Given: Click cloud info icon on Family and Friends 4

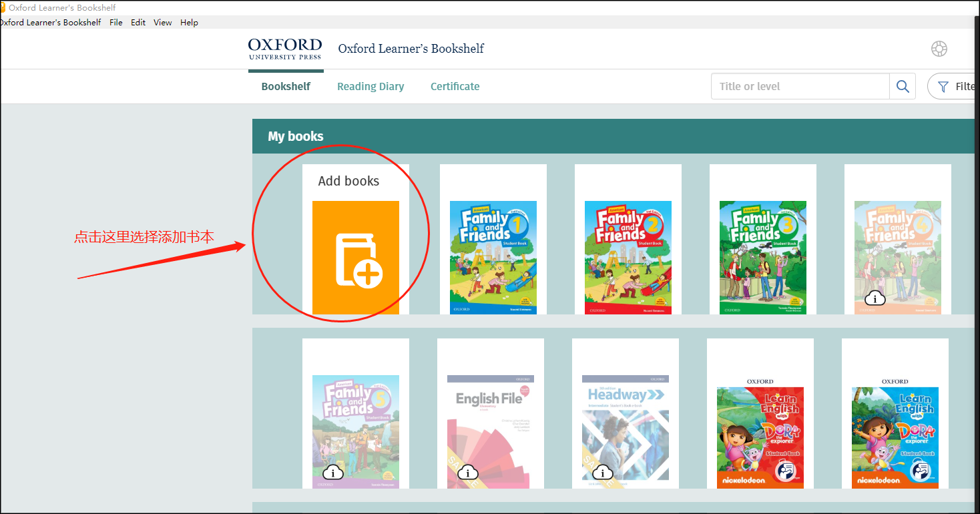Looking at the screenshot, I should tap(875, 298).
